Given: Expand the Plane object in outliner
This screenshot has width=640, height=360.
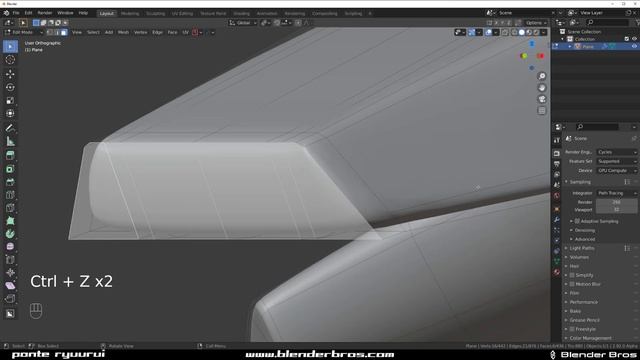Looking at the screenshot, I should click(x=570, y=47).
